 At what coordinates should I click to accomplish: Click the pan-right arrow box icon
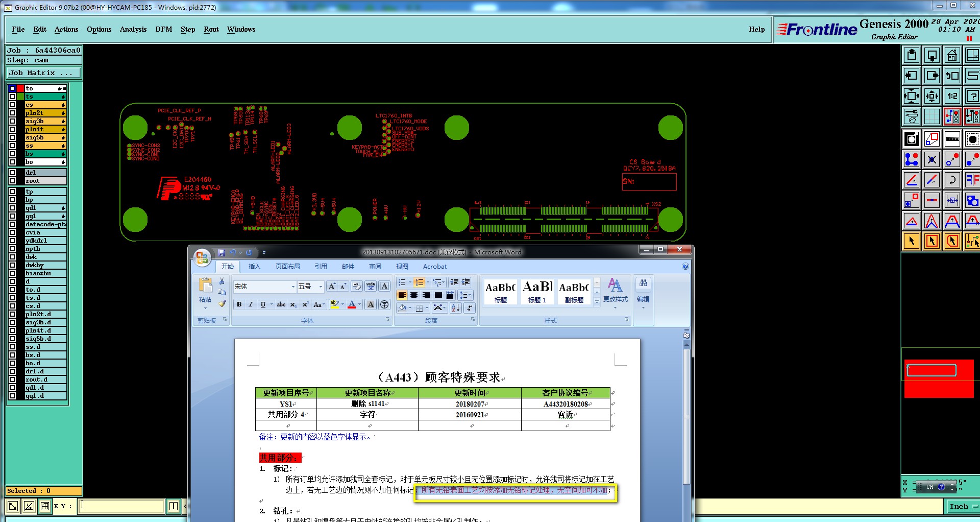coord(932,76)
